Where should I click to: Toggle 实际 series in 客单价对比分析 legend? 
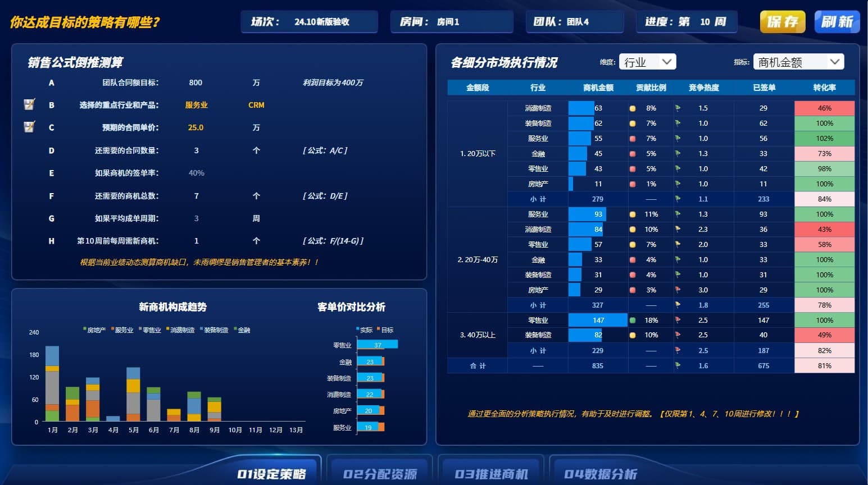click(364, 330)
